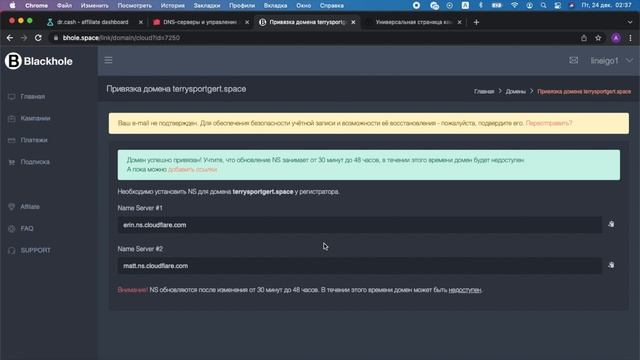The width and height of the screenshot is (640, 360).
Task: Go to Главная breadcrumb
Action: coord(484,91)
